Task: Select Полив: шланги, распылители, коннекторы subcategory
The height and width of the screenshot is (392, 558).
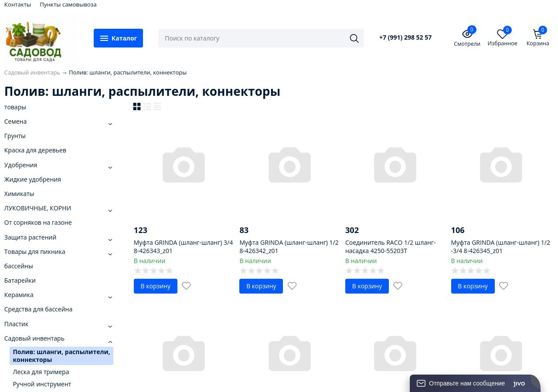Action: [61, 356]
